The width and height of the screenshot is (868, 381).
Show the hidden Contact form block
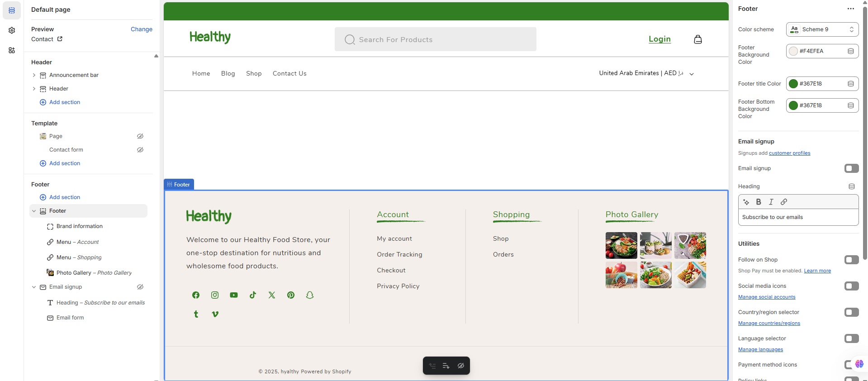[x=140, y=150]
